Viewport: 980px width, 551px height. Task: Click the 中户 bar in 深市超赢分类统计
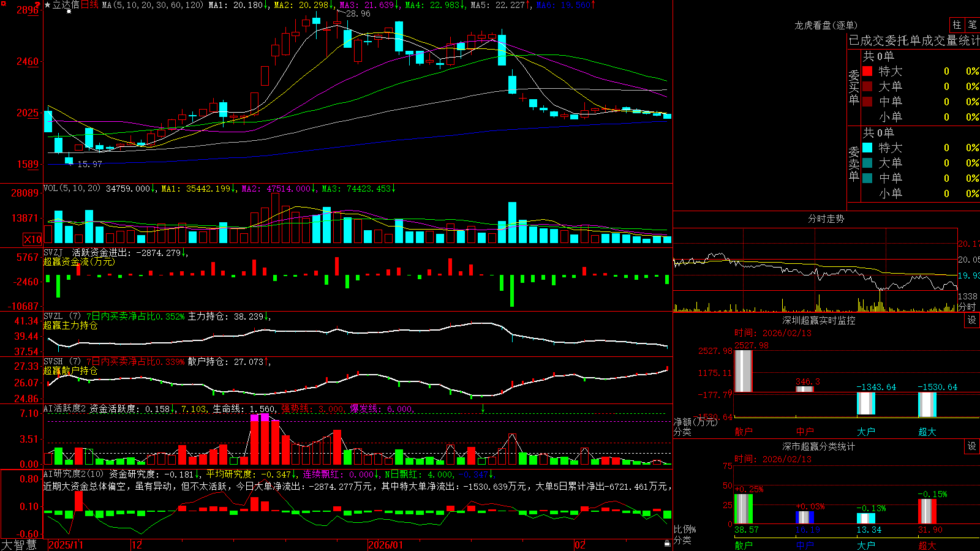coord(805,517)
